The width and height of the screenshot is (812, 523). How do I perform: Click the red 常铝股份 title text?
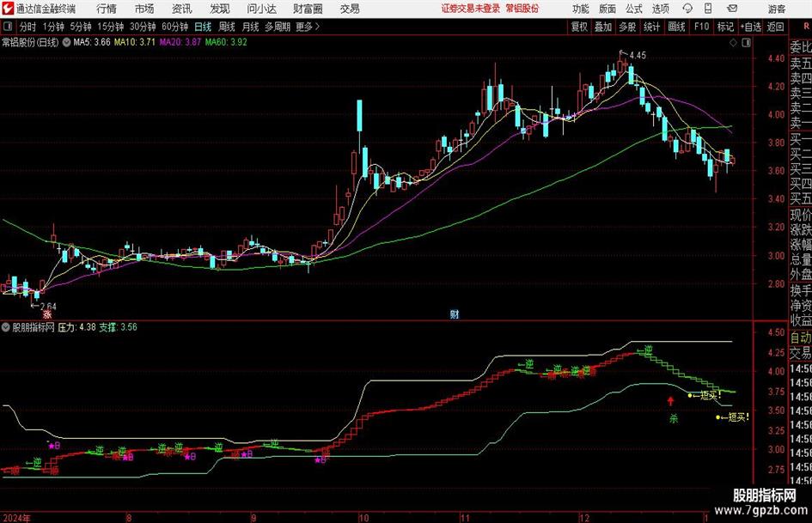[x=522, y=9]
